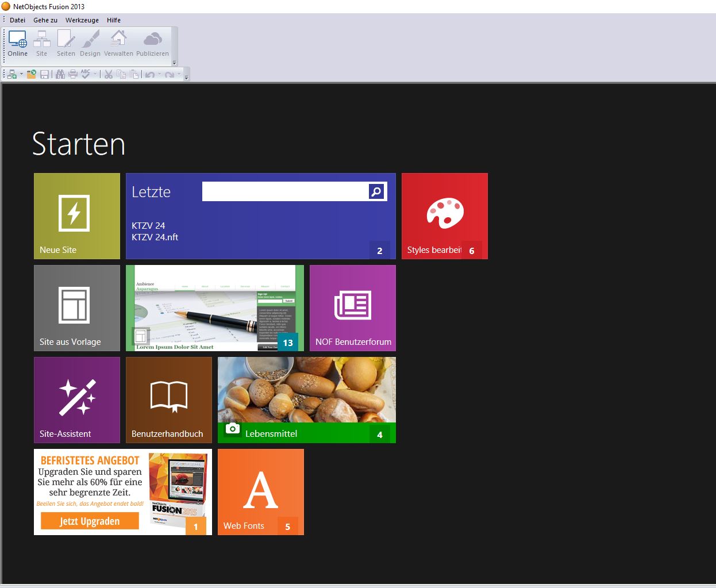Create a Neue Site
Screen dimensions: 716x588
[76, 216]
